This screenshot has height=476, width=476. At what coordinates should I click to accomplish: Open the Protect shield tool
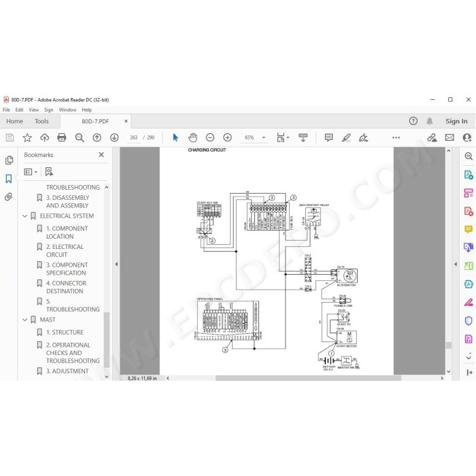(x=469, y=320)
